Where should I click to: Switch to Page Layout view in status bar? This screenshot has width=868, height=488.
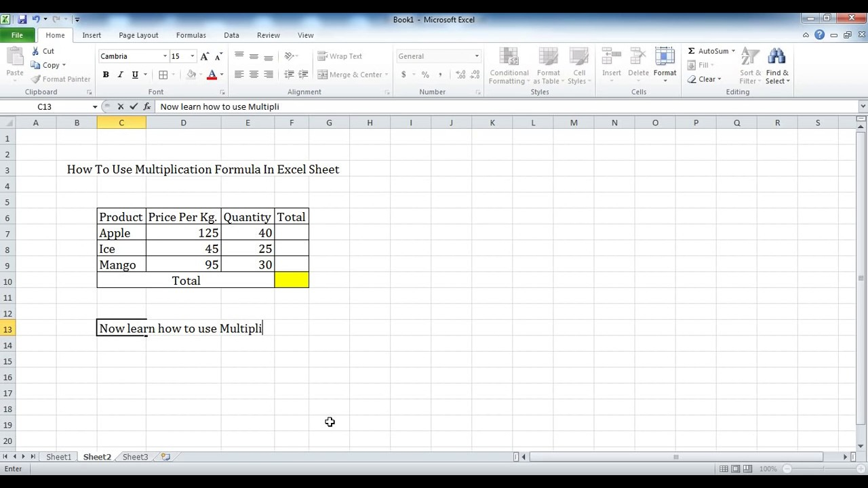[736, 469]
